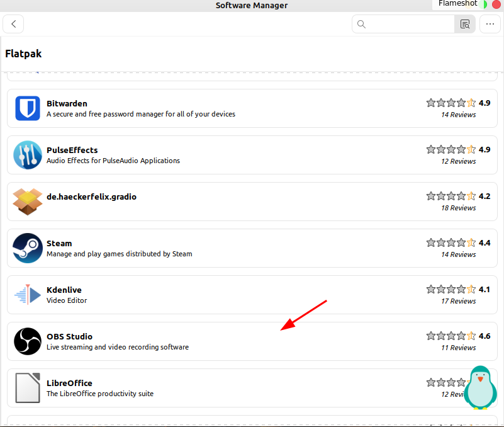Image resolution: width=504 pixels, height=427 pixels.
Task: Open the Steam logo icon
Action: pos(28,248)
